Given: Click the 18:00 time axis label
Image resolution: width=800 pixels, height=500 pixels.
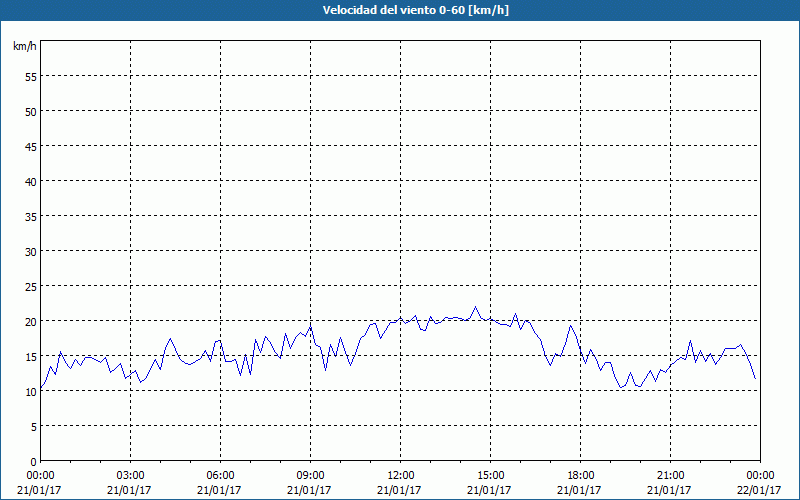Looking at the screenshot, I should pos(581,476).
